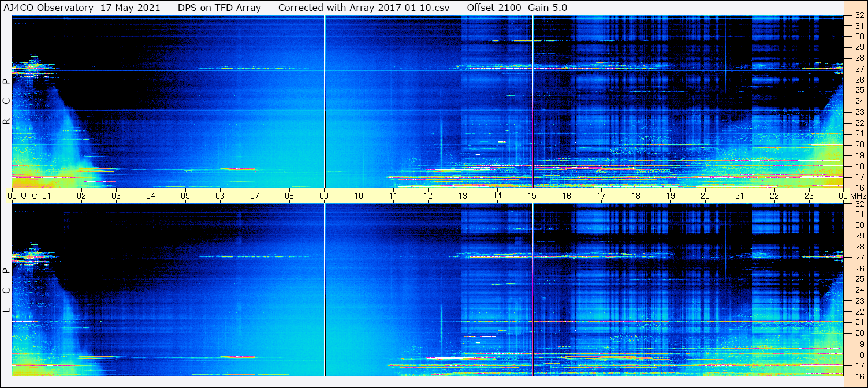The width and height of the screenshot is (868, 388).
Task: Click the 27 MHz label in RCP panel
Action: click(x=858, y=69)
